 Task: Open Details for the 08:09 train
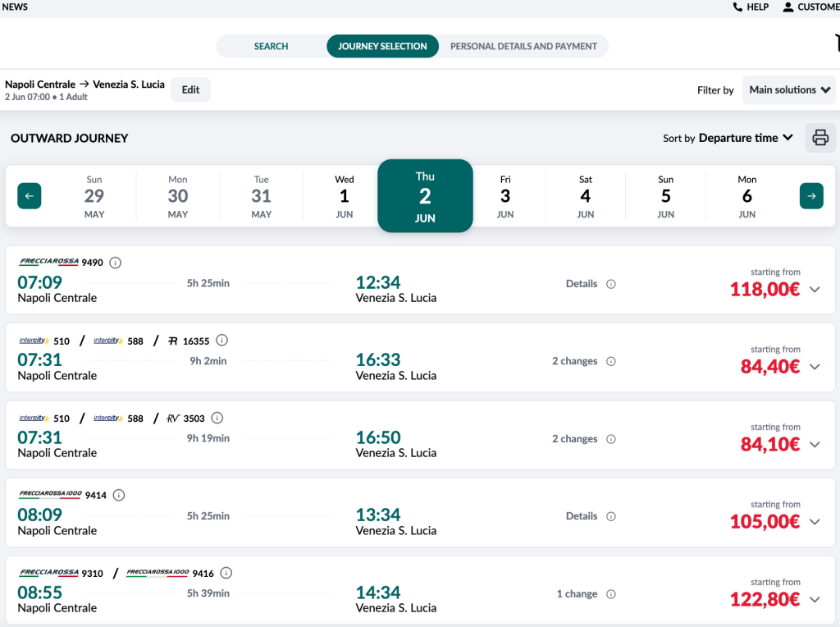pyautogui.click(x=582, y=516)
